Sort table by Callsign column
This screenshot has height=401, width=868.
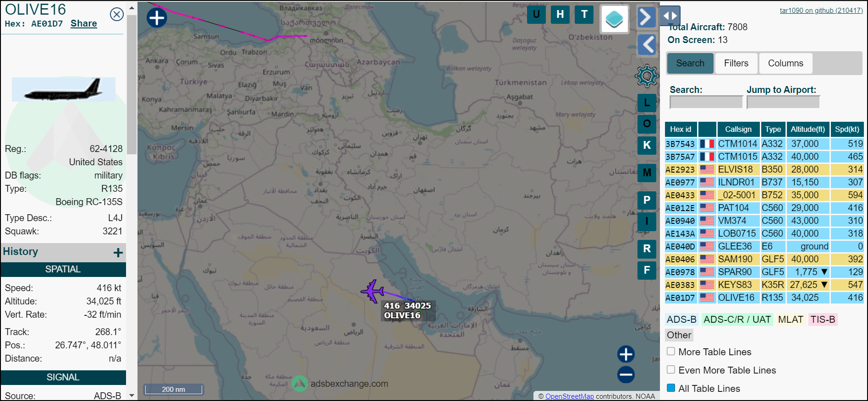pyautogui.click(x=738, y=129)
